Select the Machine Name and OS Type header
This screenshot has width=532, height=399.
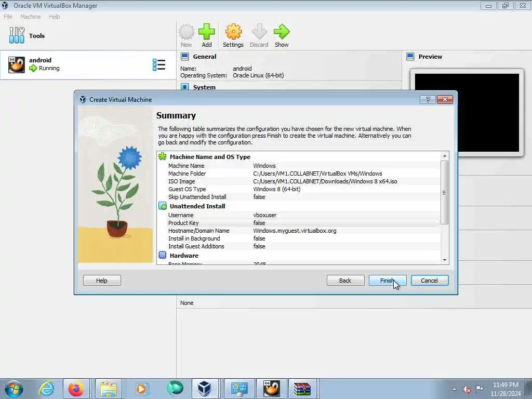210,157
